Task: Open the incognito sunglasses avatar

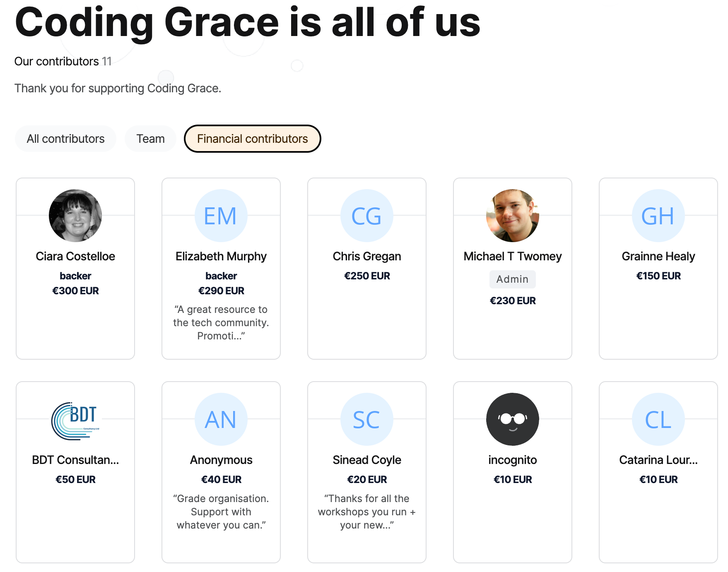Action: pos(513,419)
